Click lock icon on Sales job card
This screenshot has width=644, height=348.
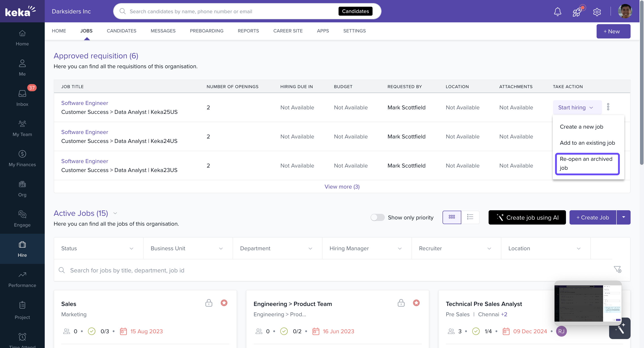tap(209, 303)
